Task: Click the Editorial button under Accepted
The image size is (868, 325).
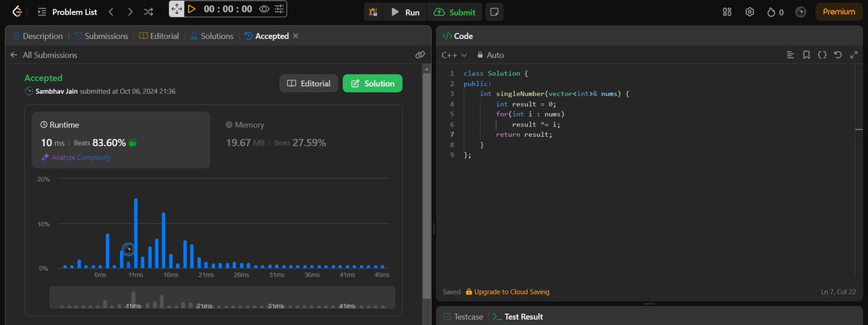Action: [x=309, y=83]
